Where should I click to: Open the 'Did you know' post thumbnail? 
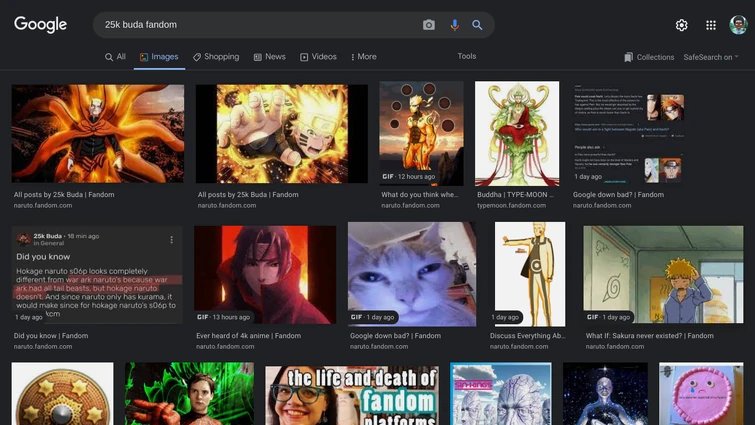pyautogui.click(x=97, y=275)
